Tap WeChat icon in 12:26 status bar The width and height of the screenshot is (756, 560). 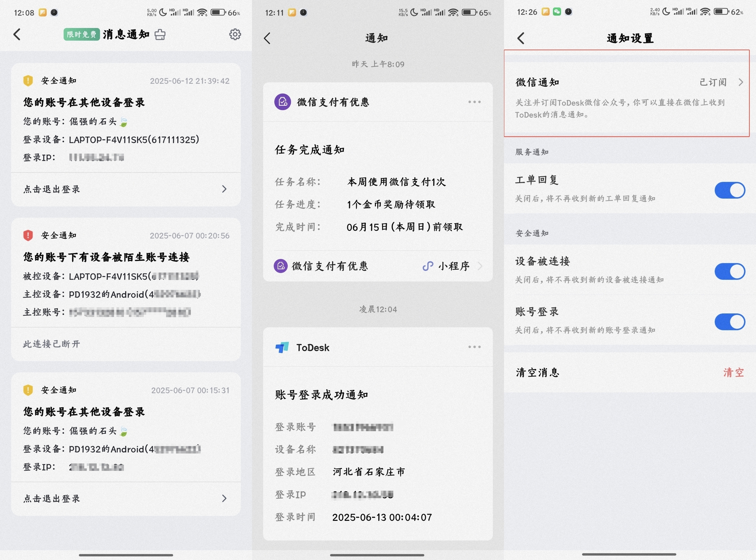[557, 12]
